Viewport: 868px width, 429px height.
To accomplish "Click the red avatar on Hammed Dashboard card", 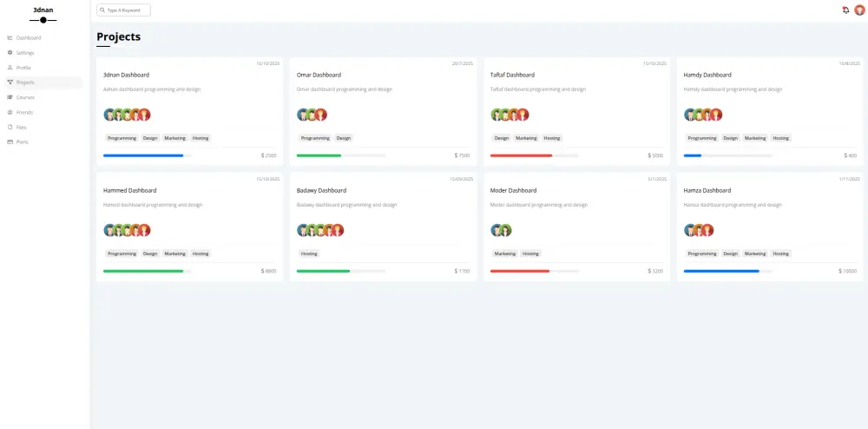I will coord(144,230).
